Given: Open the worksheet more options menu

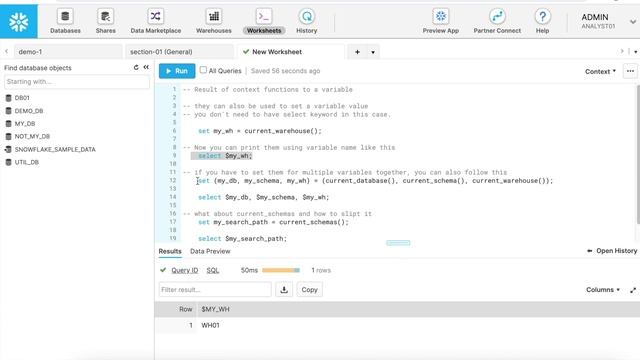Looking at the screenshot, I should (x=630, y=71).
